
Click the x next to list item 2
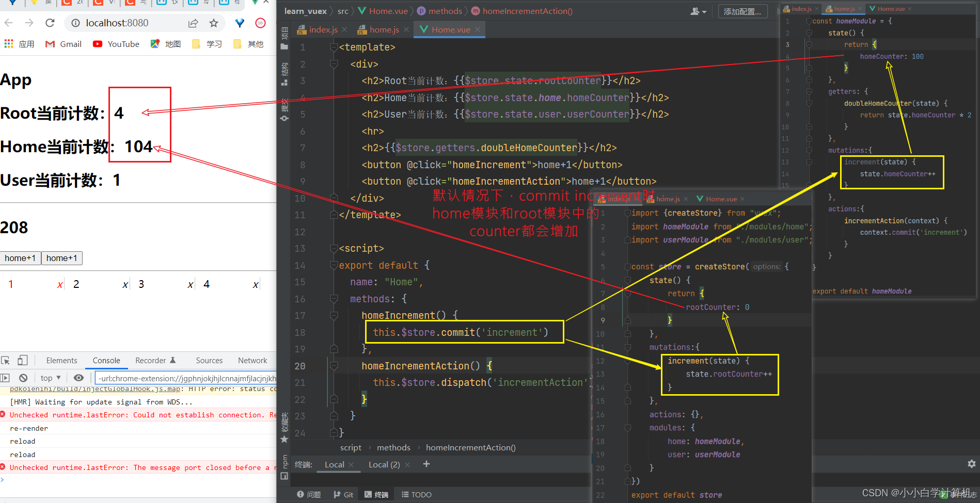pos(125,285)
